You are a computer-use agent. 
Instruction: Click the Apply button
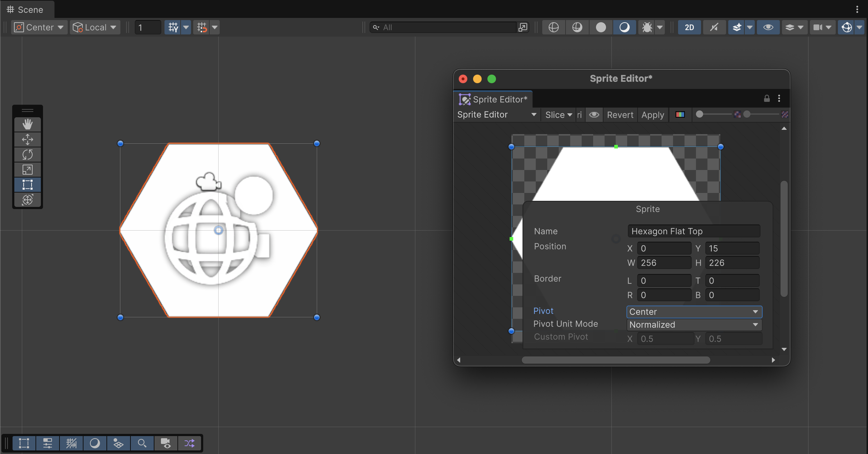(x=653, y=115)
